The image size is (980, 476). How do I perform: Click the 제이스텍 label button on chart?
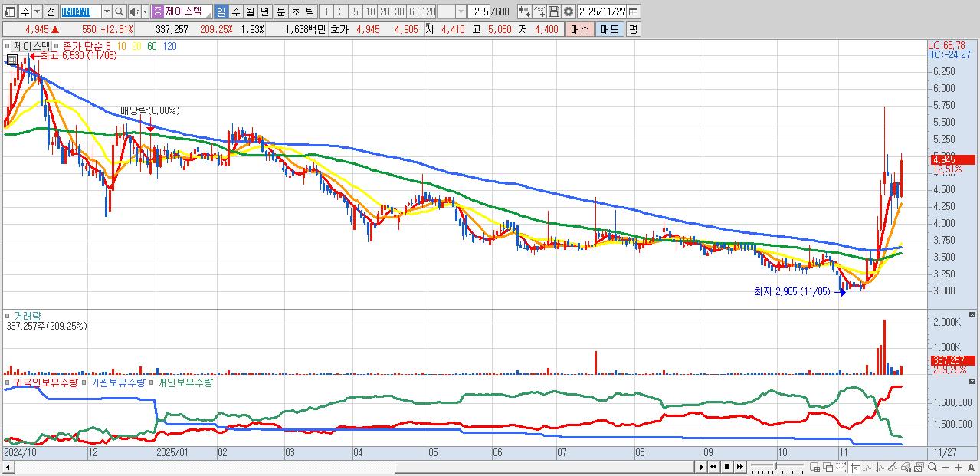tap(31, 46)
